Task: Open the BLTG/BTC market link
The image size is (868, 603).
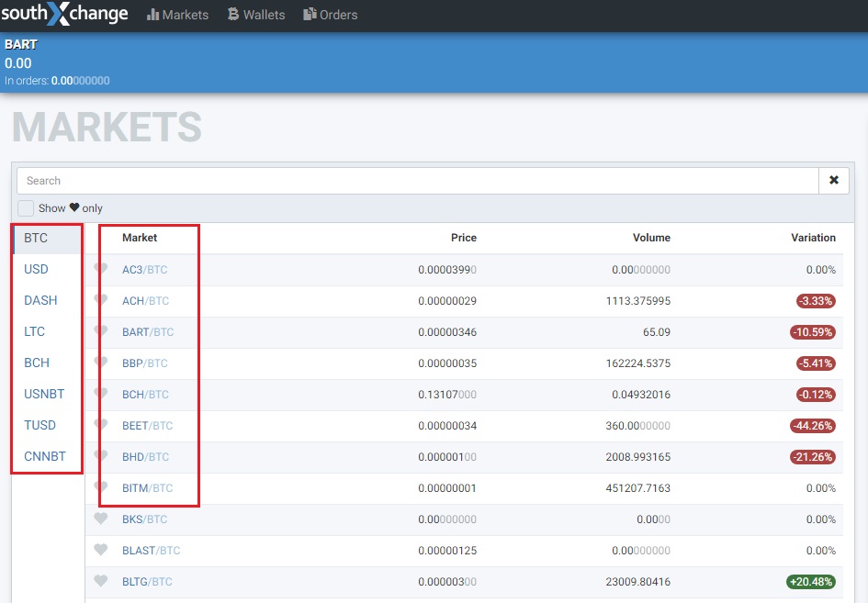Action: click(147, 582)
